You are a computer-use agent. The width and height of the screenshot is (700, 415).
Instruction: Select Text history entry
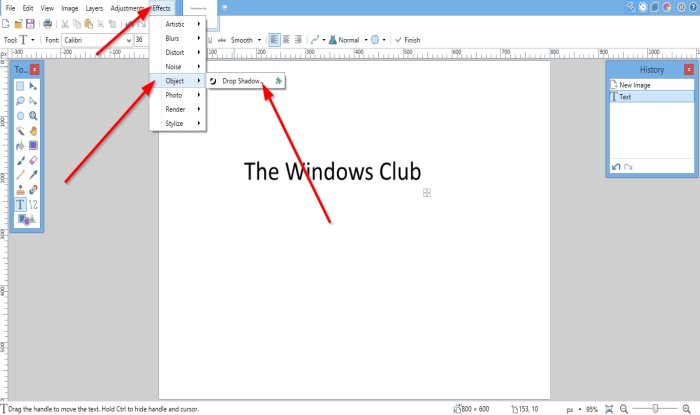tap(652, 97)
